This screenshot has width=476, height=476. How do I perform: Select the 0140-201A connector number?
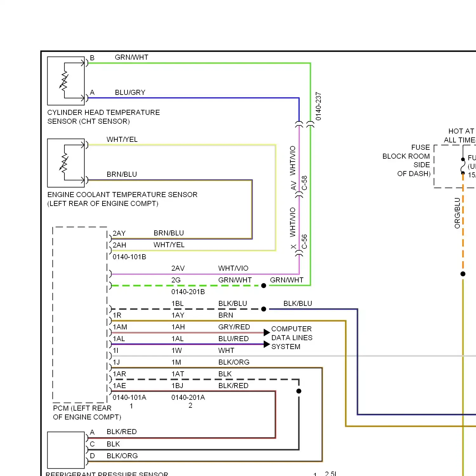(188, 397)
